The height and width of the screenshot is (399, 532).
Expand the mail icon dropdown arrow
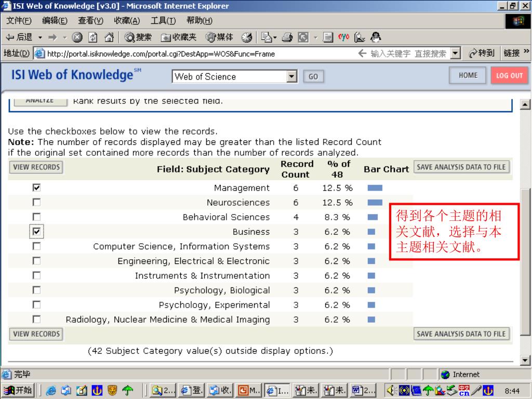(275, 37)
